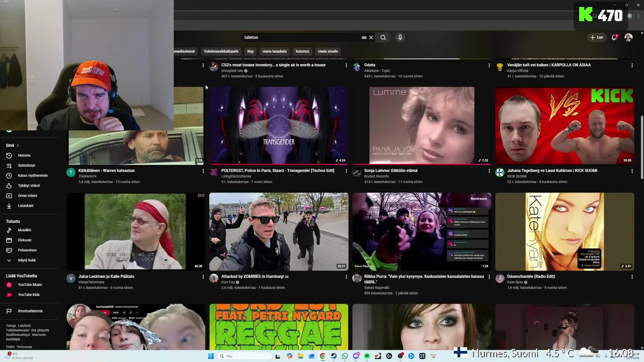Select Toimintaseikkailupelit filter chip
Screen dimensions: 644x362
pos(221,51)
